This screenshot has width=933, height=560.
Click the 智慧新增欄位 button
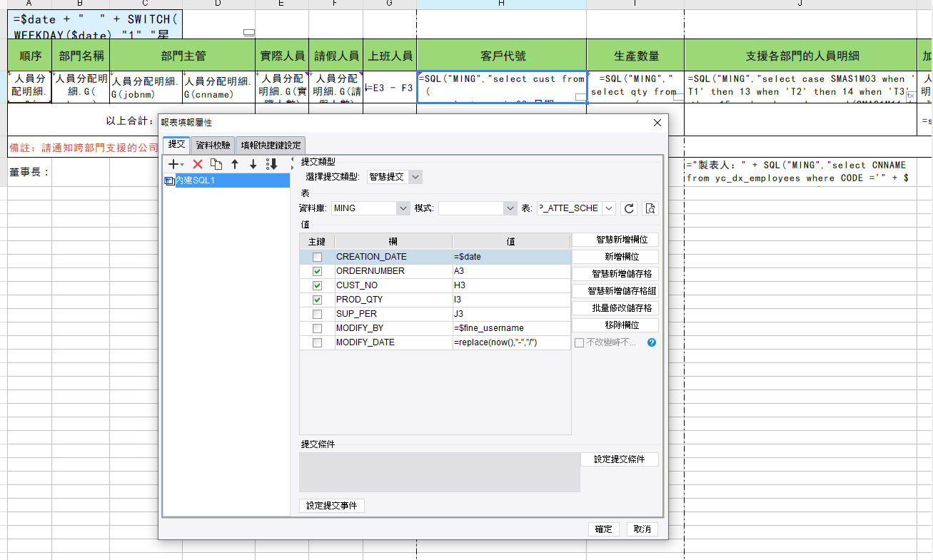[615, 240]
